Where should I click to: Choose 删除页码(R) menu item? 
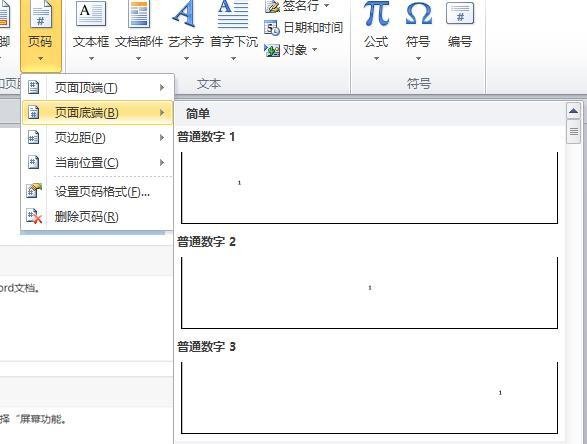coord(97,216)
